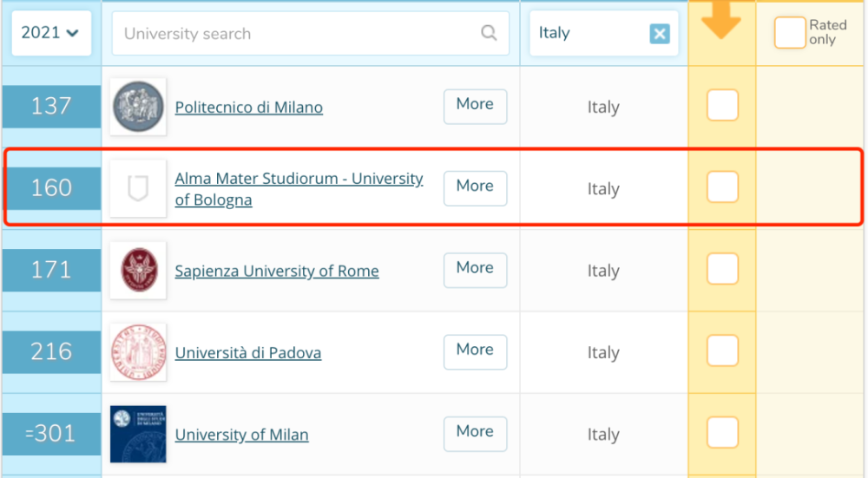Image resolution: width=868 pixels, height=478 pixels.
Task: Click More for University of Milan
Action: pos(475,434)
